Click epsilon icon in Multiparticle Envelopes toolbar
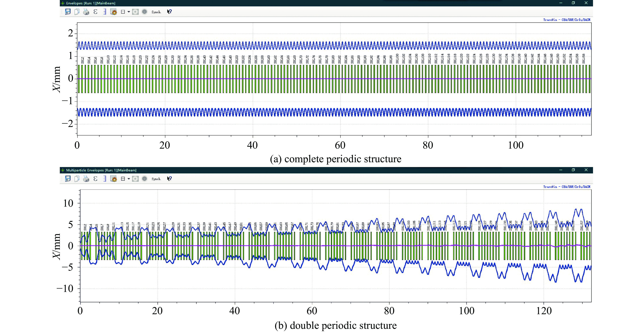Image resolution: width=644 pixels, height=332 pixels. pyautogui.click(x=95, y=178)
